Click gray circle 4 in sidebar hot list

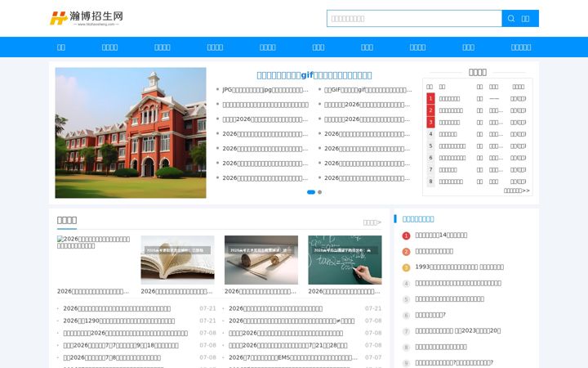tap(406, 284)
